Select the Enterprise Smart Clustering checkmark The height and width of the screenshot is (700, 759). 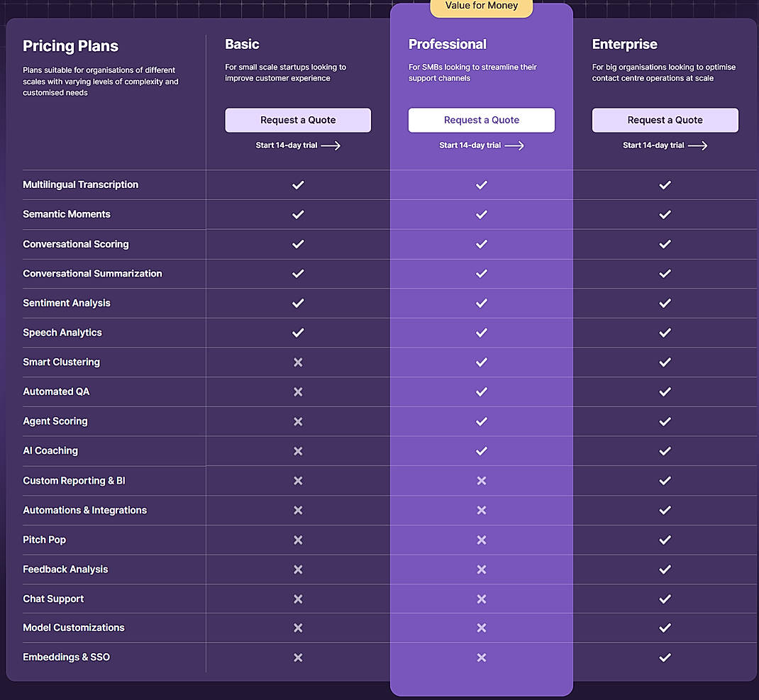pos(665,362)
